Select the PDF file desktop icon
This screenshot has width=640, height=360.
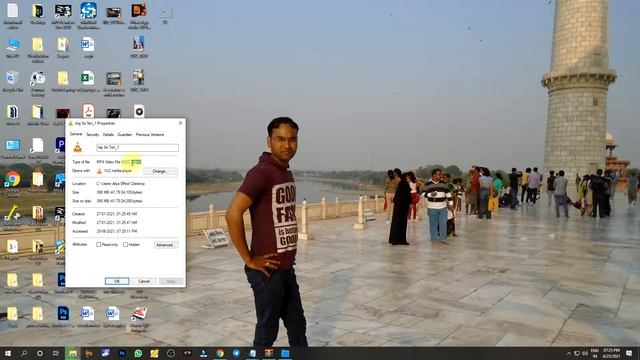click(x=88, y=111)
